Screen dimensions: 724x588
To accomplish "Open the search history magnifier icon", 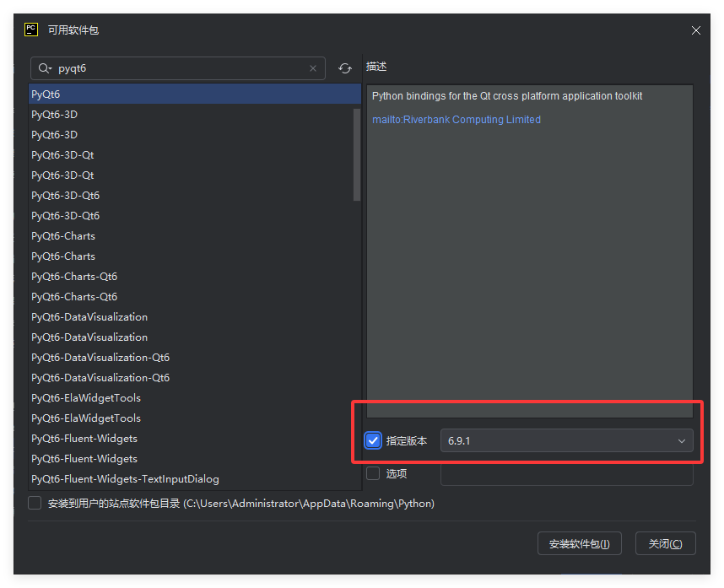I will pos(45,68).
